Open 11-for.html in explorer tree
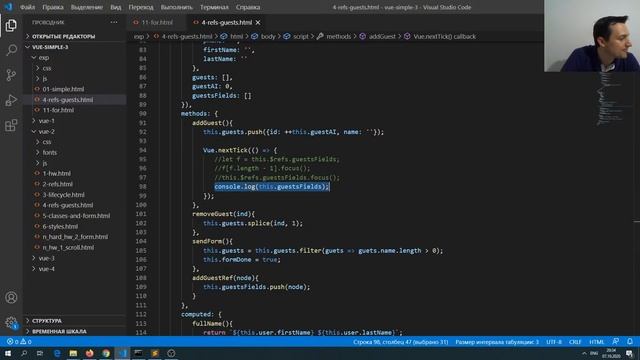 point(58,110)
